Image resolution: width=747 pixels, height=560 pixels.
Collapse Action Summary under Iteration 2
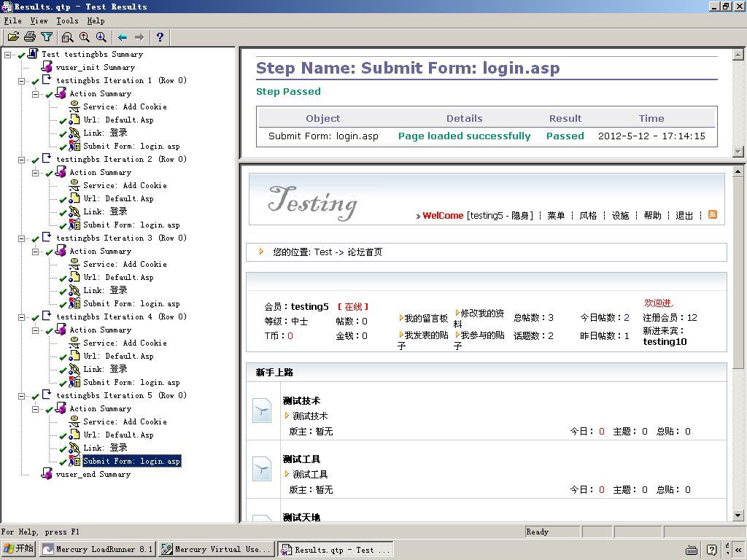coord(35,173)
